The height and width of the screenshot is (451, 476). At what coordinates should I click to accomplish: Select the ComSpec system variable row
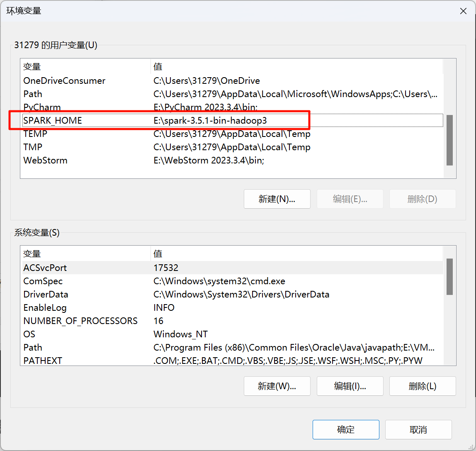(x=43, y=281)
